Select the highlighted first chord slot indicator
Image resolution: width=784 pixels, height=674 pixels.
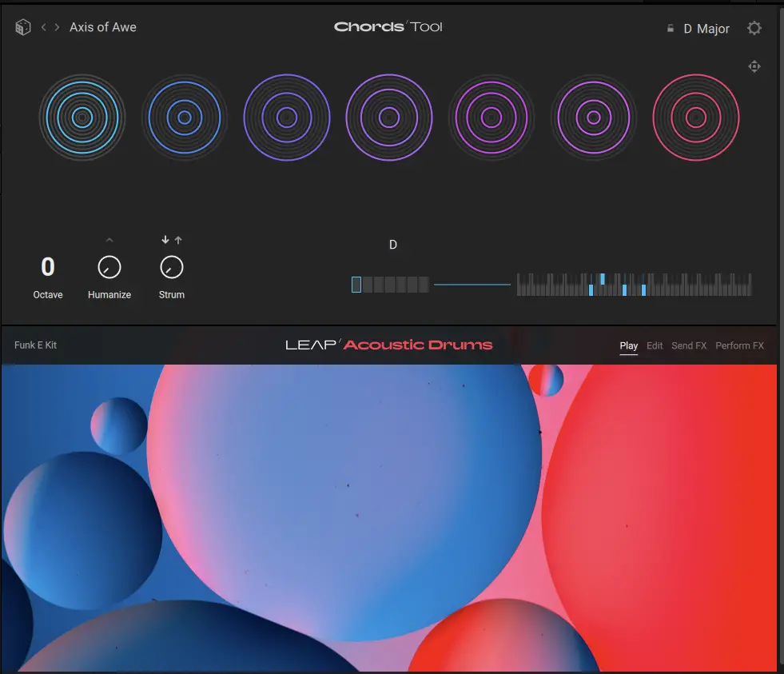356,284
